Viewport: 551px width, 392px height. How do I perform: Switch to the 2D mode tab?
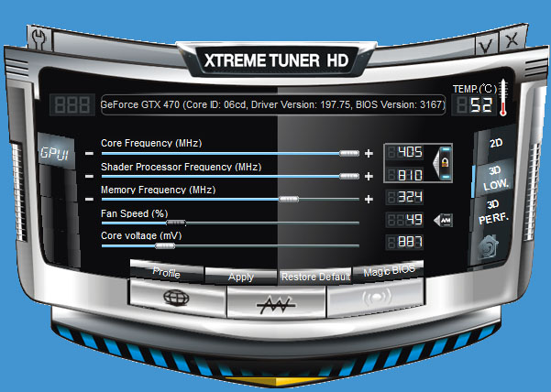(x=496, y=143)
